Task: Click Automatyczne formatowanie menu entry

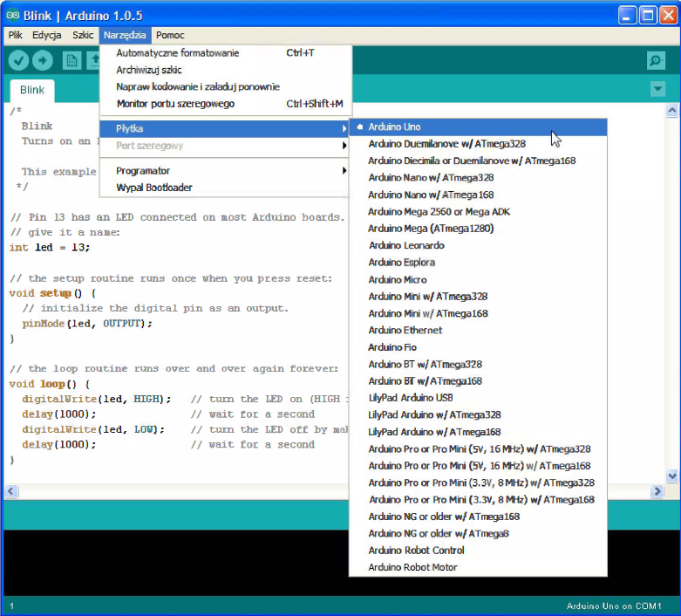Action: [x=225, y=53]
